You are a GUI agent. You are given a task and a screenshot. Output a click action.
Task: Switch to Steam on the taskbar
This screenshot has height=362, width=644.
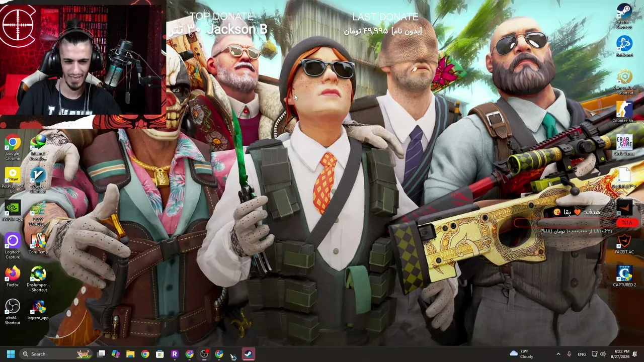249,354
